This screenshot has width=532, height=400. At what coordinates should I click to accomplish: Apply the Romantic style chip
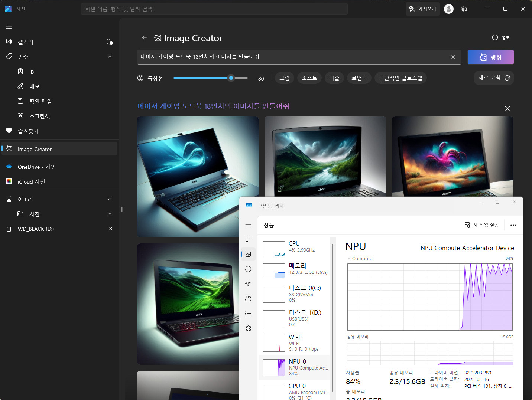click(x=359, y=78)
